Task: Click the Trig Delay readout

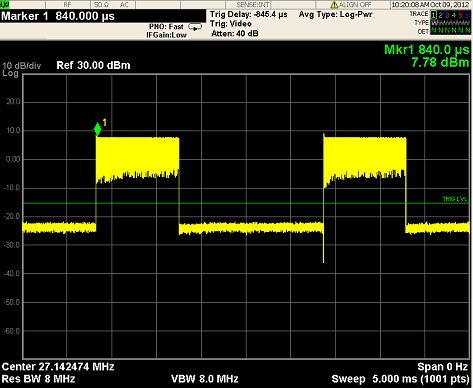Action: 249,15
